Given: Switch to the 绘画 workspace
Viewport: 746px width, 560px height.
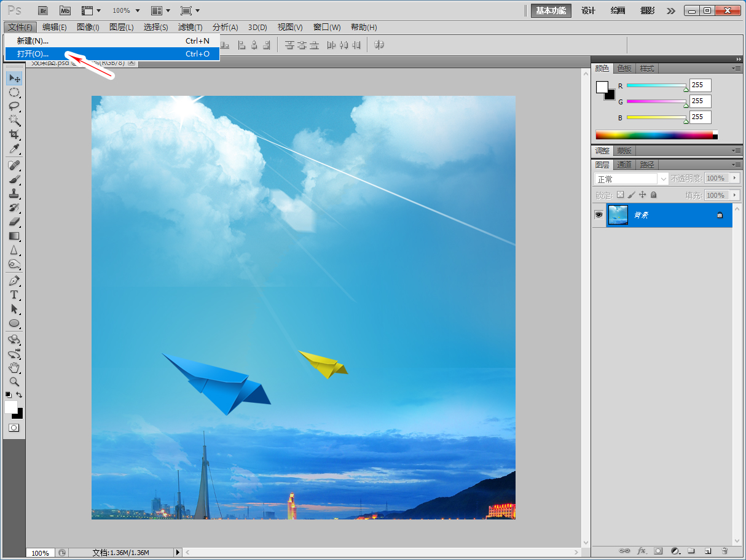Looking at the screenshot, I should (x=618, y=10).
